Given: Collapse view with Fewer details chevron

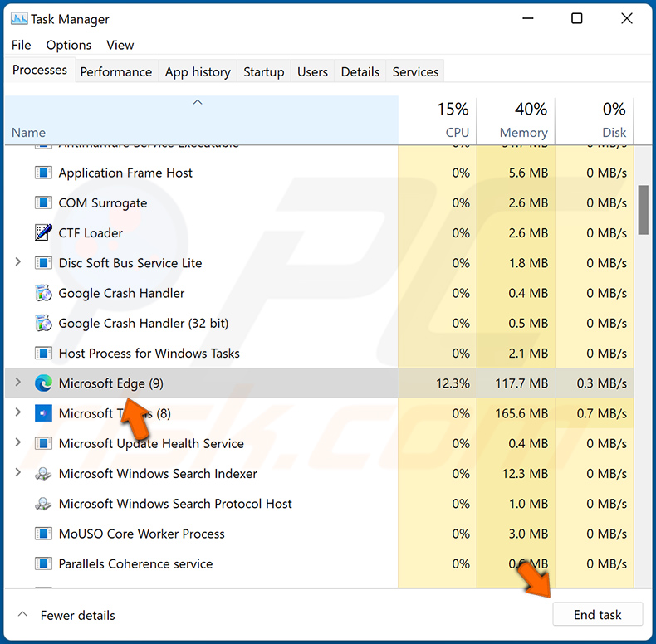Looking at the screenshot, I should coord(22,614).
